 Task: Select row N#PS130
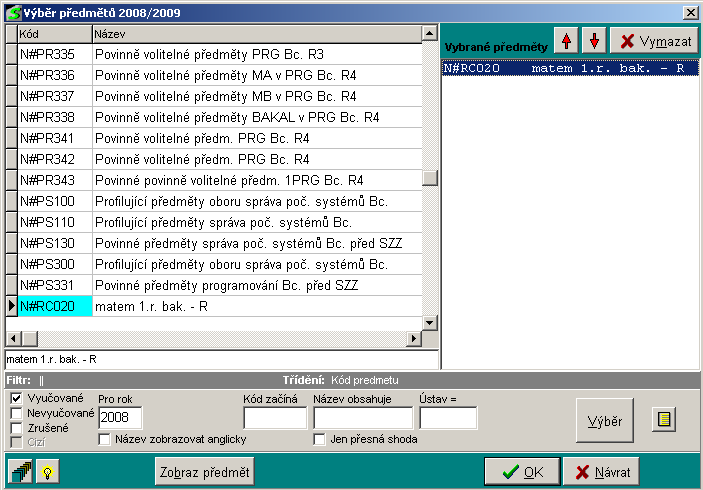[214, 243]
